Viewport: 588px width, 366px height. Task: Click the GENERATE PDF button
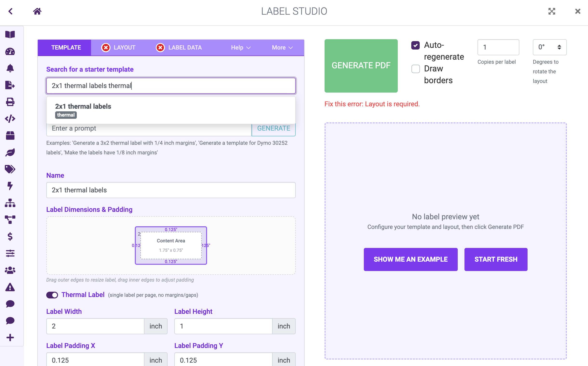(x=361, y=66)
